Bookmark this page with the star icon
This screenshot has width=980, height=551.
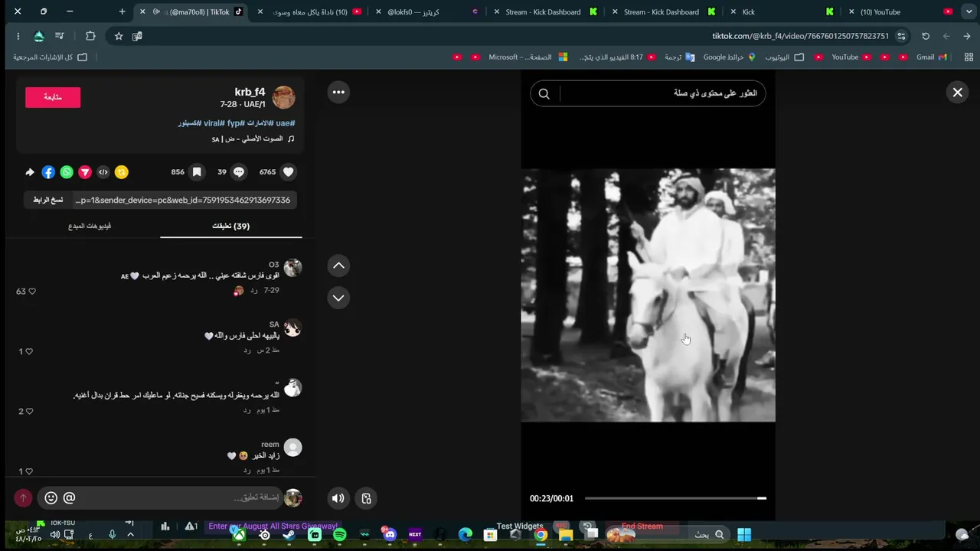[119, 36]
